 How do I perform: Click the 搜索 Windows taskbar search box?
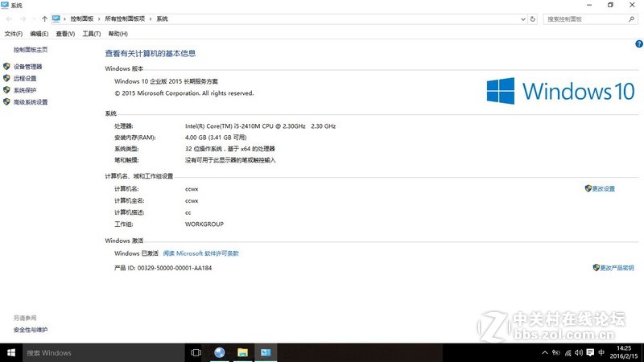(103, 352)
